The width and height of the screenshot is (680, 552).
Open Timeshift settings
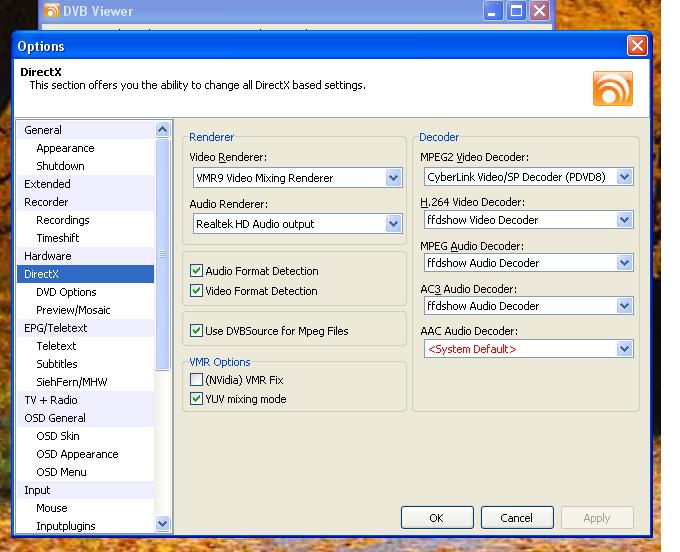85,238
